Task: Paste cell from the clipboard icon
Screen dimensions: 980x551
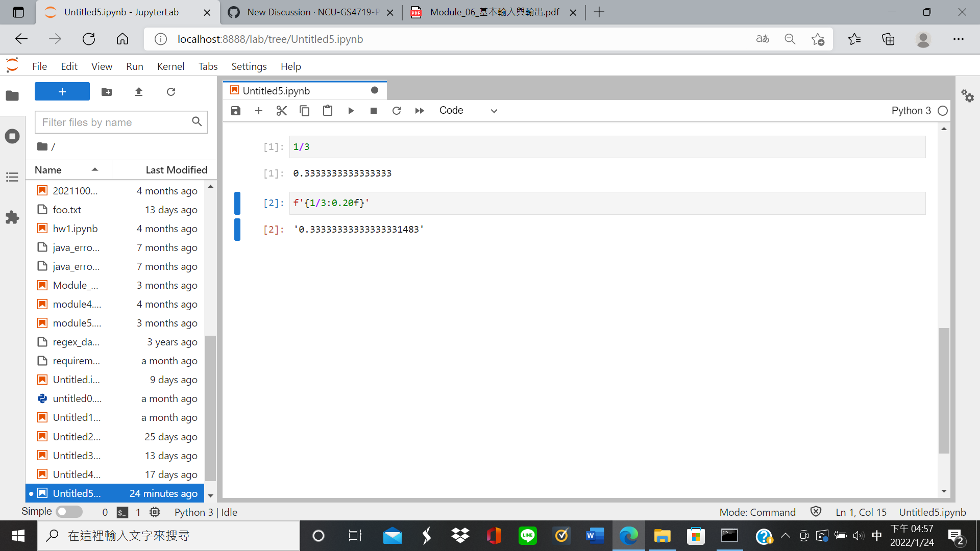Action: click(327, 110)
